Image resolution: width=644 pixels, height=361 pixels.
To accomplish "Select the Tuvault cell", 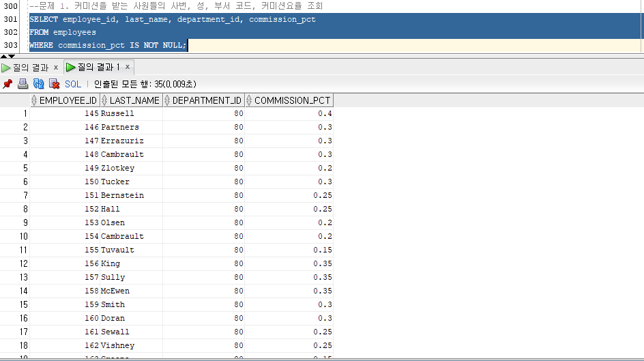I will point(132,250).
